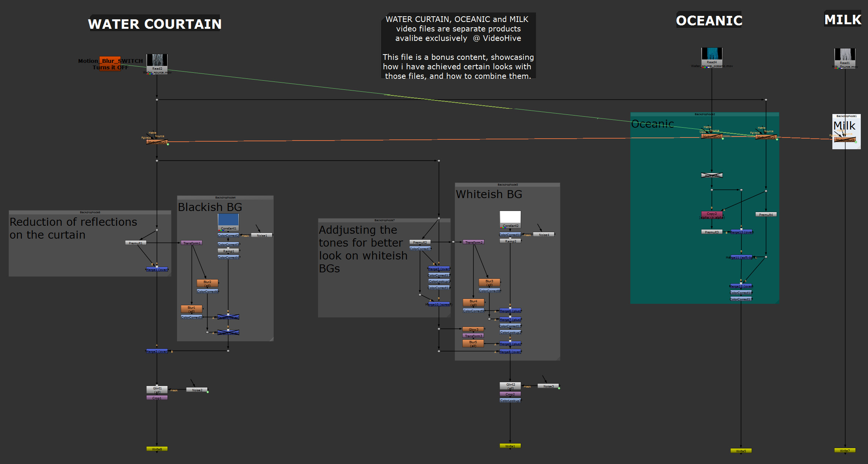Select the Blur2 node
Image resolution: width=868 pixels, height=464 pixels.
pyautogui.click(x=207, y=283)
